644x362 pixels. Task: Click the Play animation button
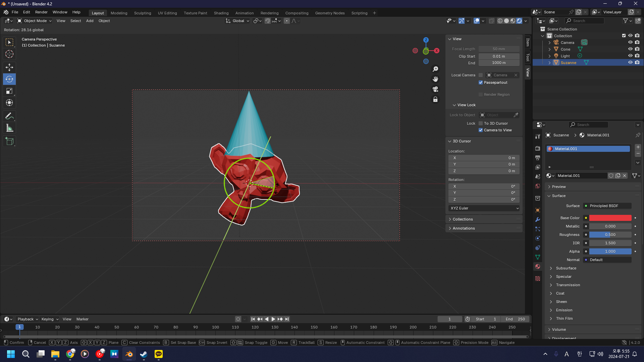(x=273, y=319)
